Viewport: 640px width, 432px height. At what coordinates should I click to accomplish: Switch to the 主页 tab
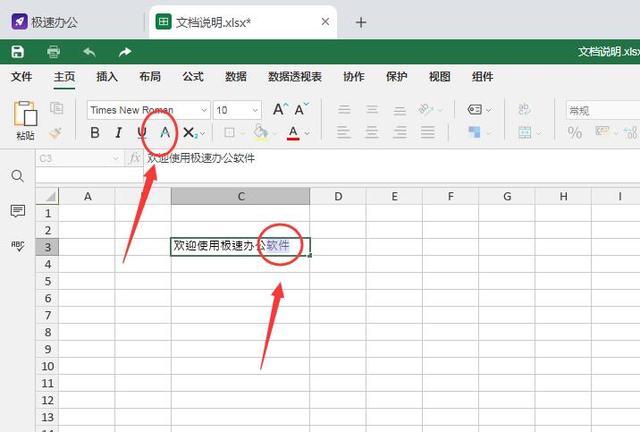64,76
